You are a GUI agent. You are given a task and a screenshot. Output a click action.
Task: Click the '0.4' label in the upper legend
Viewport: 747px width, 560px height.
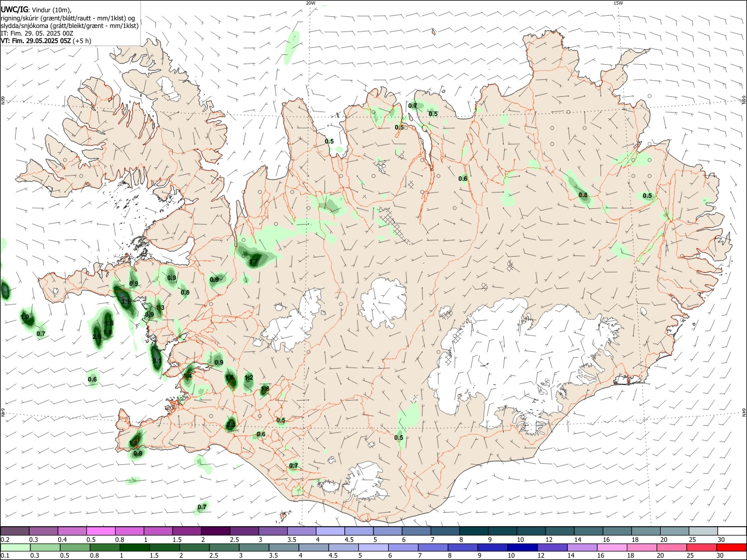(62, 540)
